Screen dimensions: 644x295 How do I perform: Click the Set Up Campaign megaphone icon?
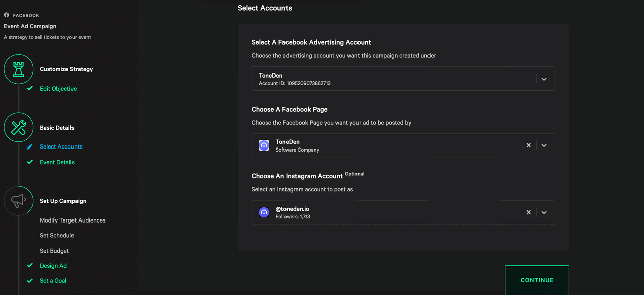point(19,201)
